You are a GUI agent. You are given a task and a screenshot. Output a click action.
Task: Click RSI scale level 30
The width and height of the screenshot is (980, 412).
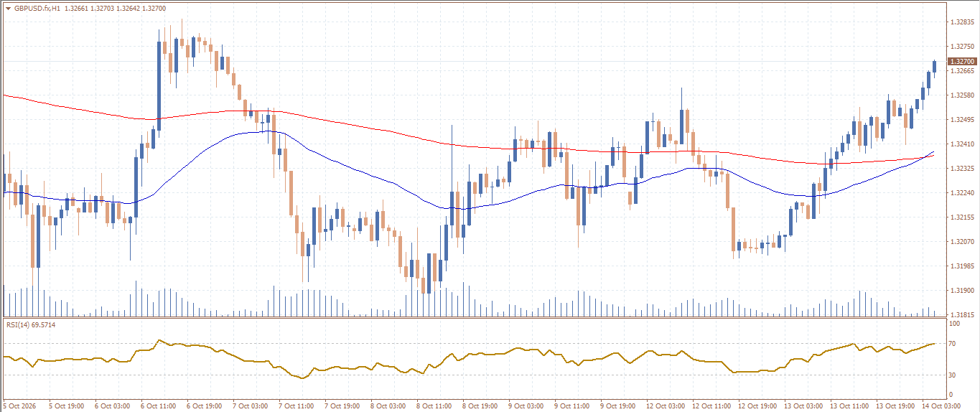(x=953, y=375)
